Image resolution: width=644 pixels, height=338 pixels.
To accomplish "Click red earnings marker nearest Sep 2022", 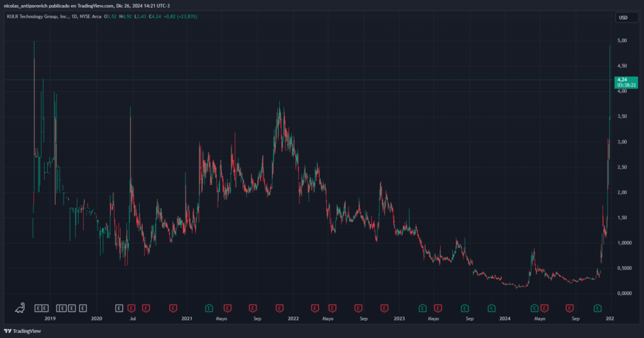I will (x=358, y=308).
